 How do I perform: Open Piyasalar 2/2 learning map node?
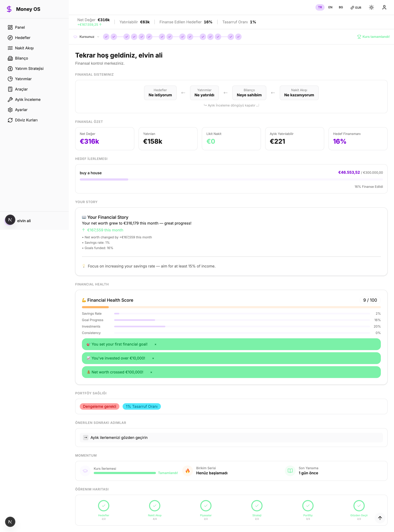[206, 510]
